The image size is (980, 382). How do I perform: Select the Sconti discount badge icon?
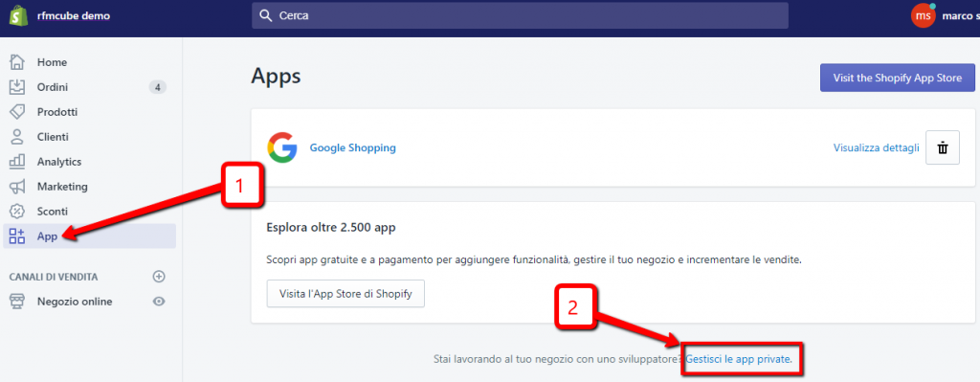[17, 212]
